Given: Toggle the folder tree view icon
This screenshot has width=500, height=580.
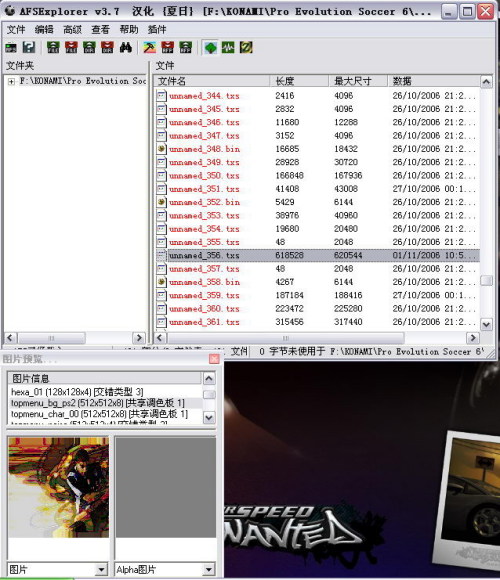Looking at the screenshot, I should pos(210,47).
